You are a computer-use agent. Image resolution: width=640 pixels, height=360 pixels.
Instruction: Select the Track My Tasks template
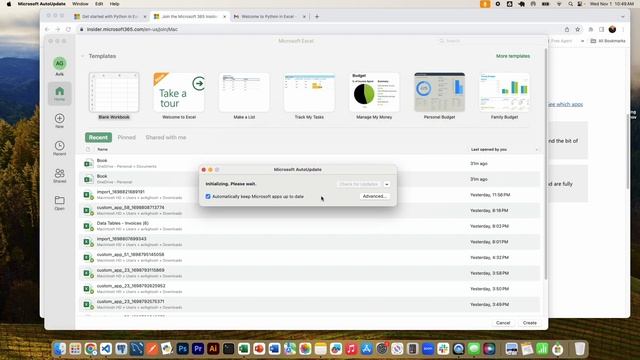(309, 96)
